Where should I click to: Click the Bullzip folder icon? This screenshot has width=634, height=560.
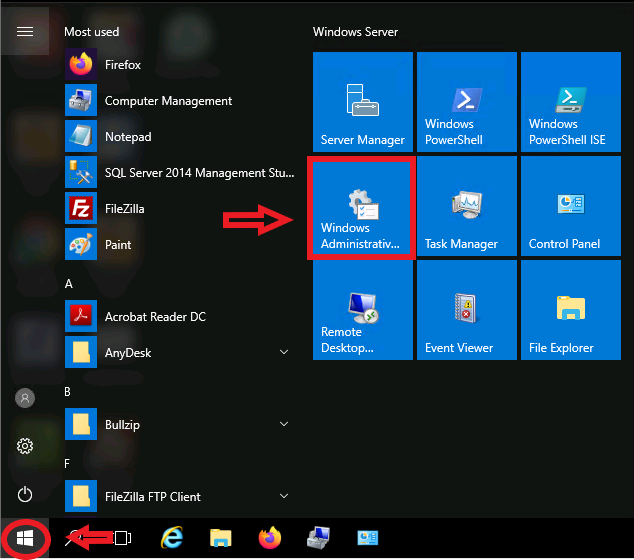(81, 424)
